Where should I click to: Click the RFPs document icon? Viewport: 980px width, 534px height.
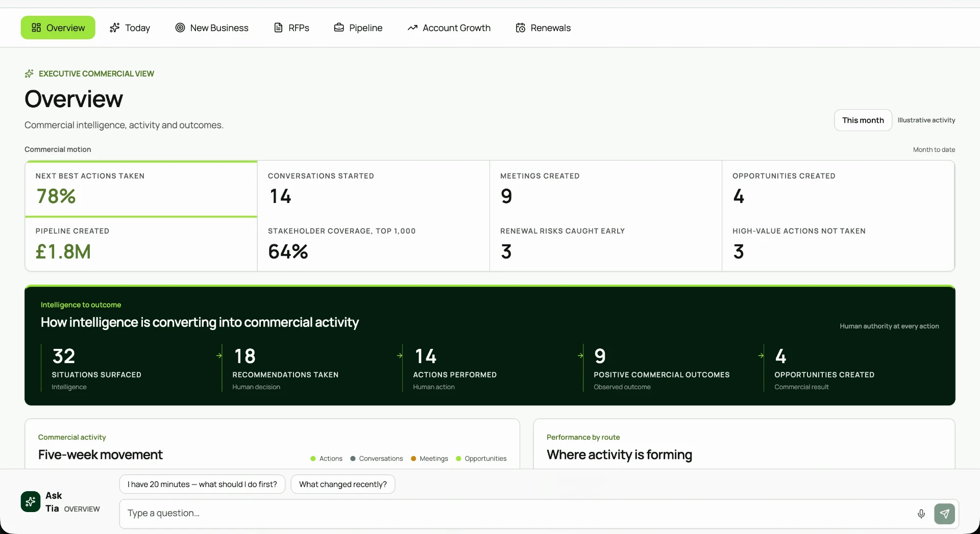[278, 28]
